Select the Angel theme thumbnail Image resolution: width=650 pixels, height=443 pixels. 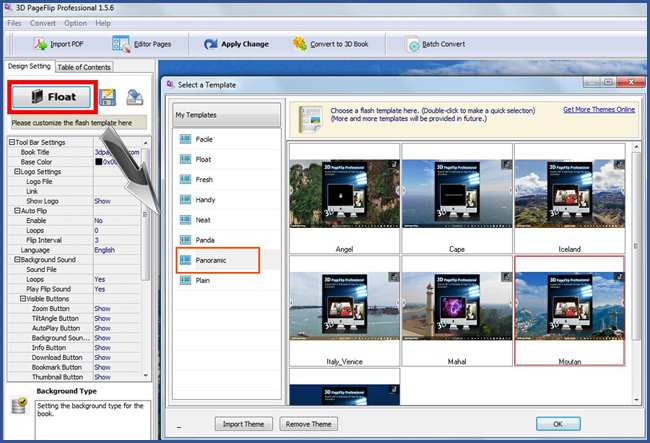click(x=344, y=199)
